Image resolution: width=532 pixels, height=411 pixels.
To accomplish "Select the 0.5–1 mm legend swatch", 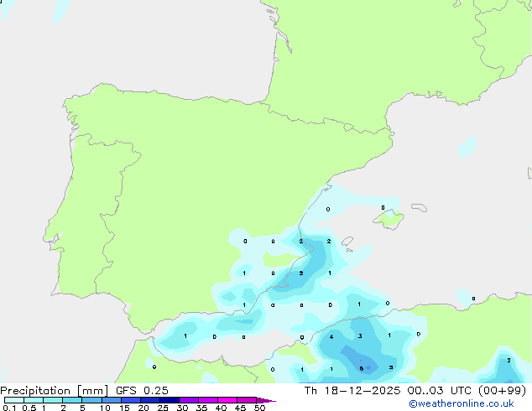I will (x=34, y=400).
